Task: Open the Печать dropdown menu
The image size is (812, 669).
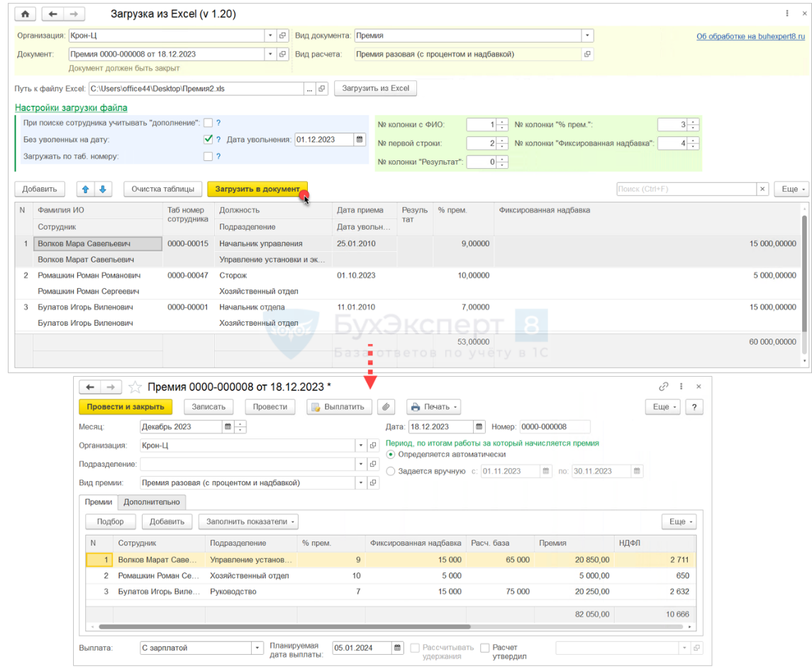Action: coord(433,407)
